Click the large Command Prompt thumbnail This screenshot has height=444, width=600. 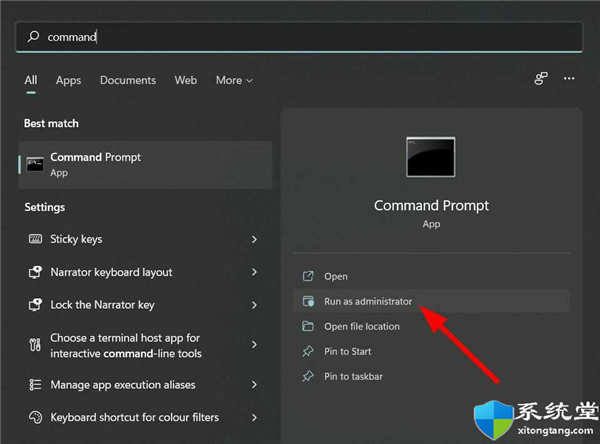[x=431, y=157]
